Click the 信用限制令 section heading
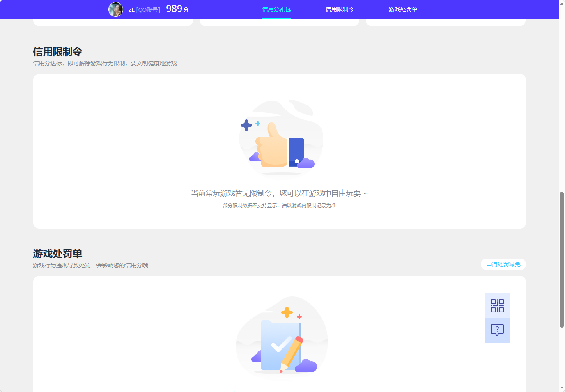565x392 pixels. [57, 52]
